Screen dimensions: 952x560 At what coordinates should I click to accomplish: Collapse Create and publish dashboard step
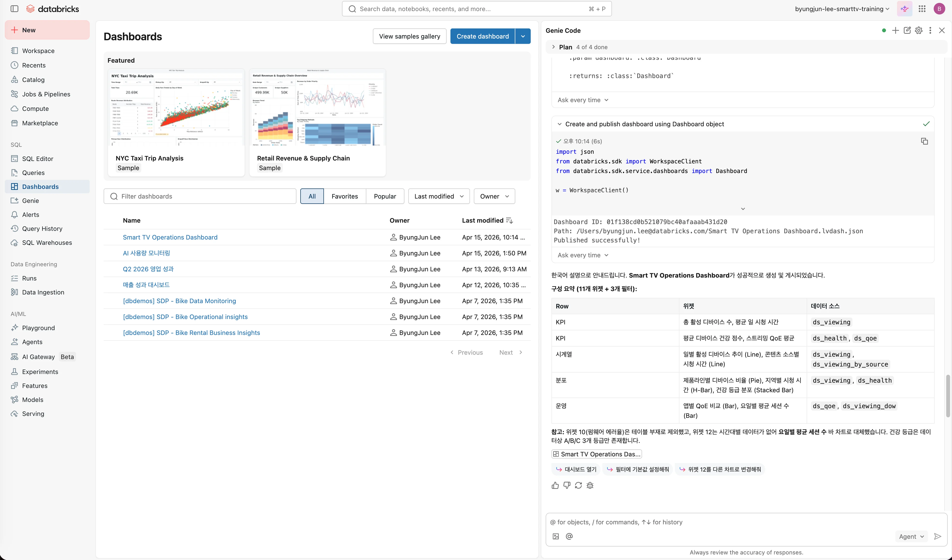click(559, 124)
